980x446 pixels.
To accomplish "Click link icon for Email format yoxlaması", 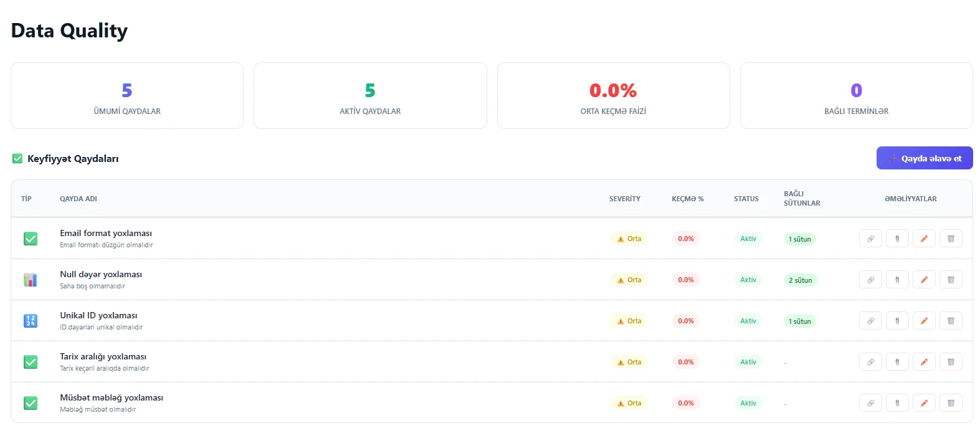I will pyautogui.click(x=870, y=239).
